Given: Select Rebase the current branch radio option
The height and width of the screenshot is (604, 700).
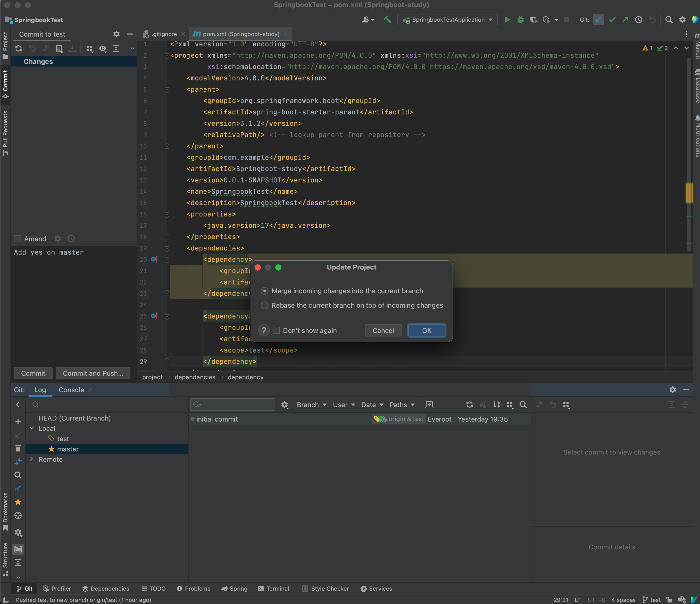Looking at the screenshot, I should click(264, 305).
